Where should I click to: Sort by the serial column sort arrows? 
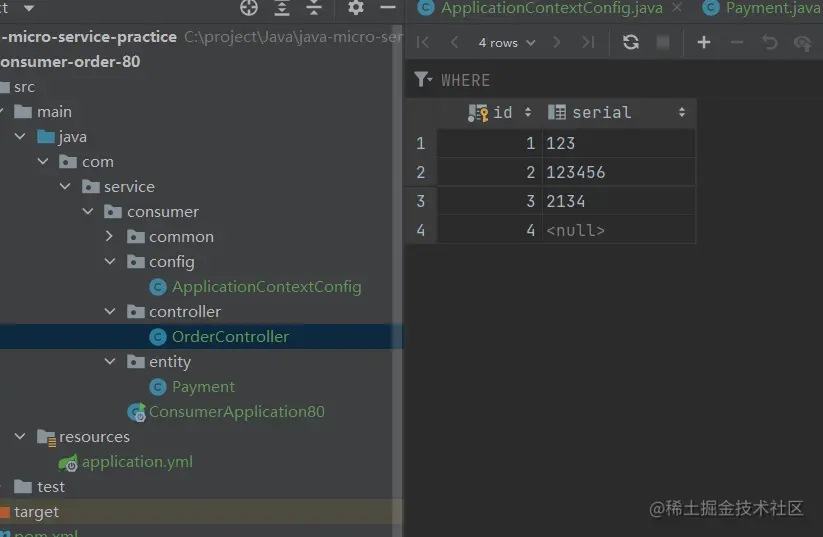click(682, 112)
